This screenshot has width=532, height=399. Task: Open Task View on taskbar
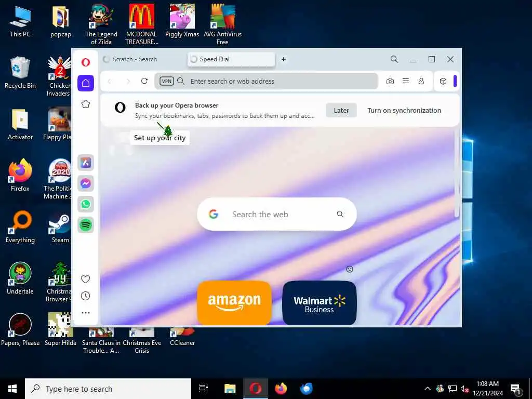coord(204,389)
